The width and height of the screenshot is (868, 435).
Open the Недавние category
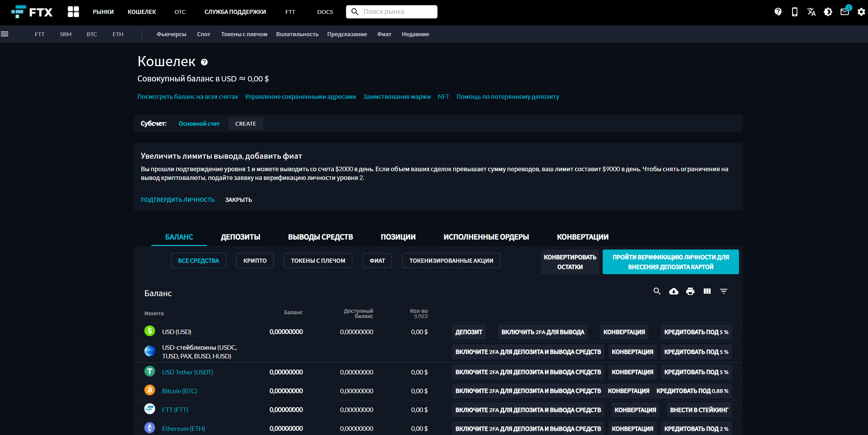(415, 34)
